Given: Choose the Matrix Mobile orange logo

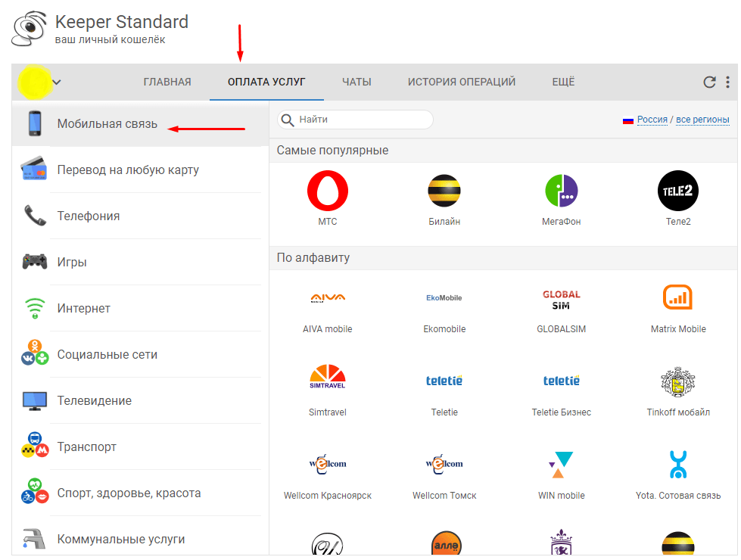Looking at the screenshot, I should tap(678, 297).
